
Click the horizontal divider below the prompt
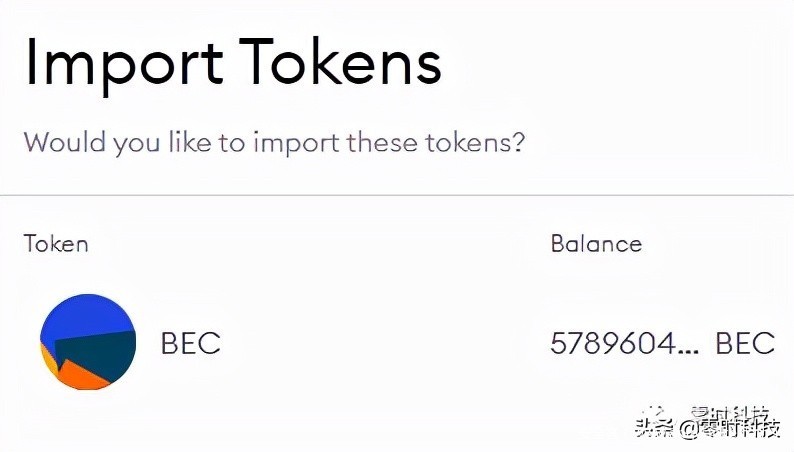click(397, 195)
